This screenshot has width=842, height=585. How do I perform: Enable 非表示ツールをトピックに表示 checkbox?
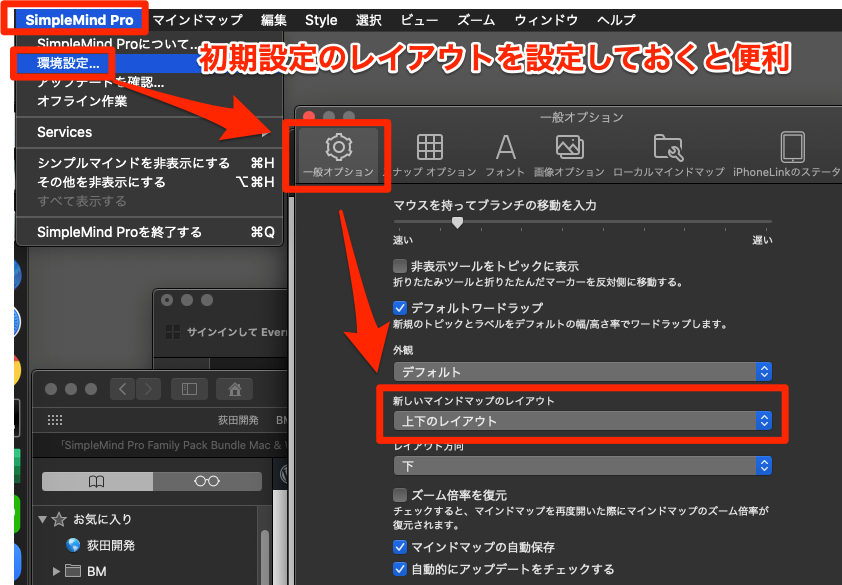point(401,267)
